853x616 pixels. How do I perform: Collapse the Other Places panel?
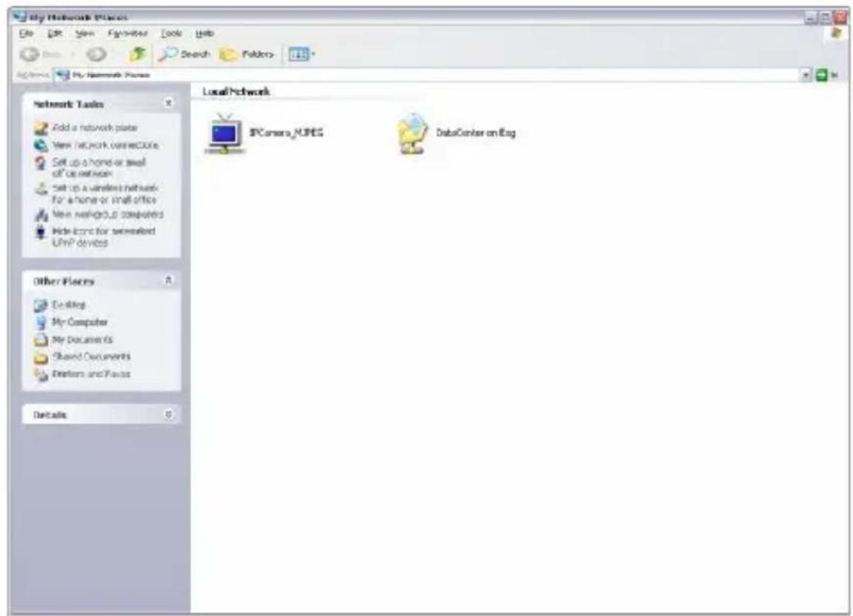pos(169,280)
